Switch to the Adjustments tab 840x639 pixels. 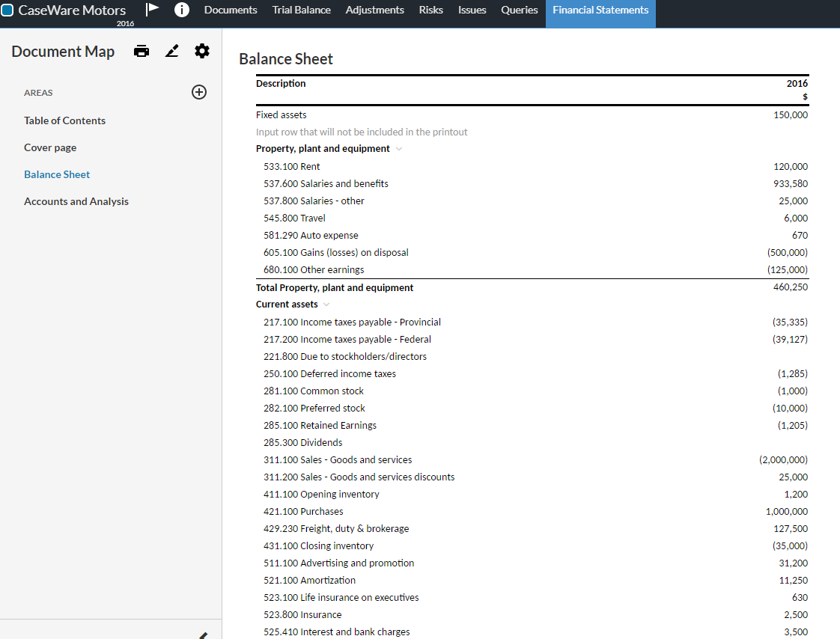point(374,10)
